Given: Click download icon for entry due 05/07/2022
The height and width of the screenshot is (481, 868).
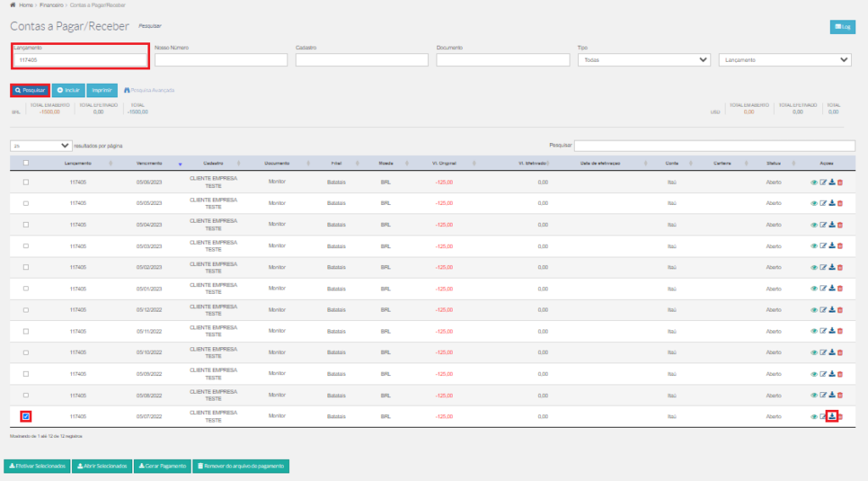Looking at the screenshot, I should pos(832,417).
